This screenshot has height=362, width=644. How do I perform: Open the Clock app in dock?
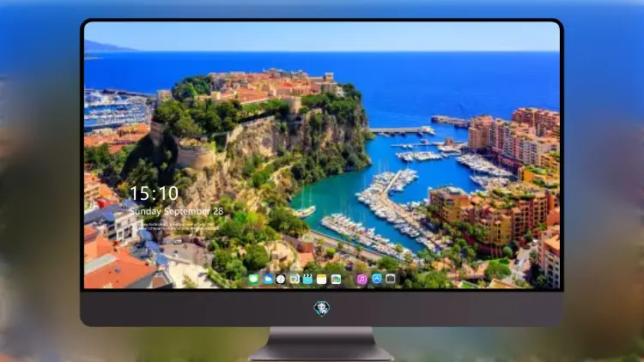click(281, 279)
